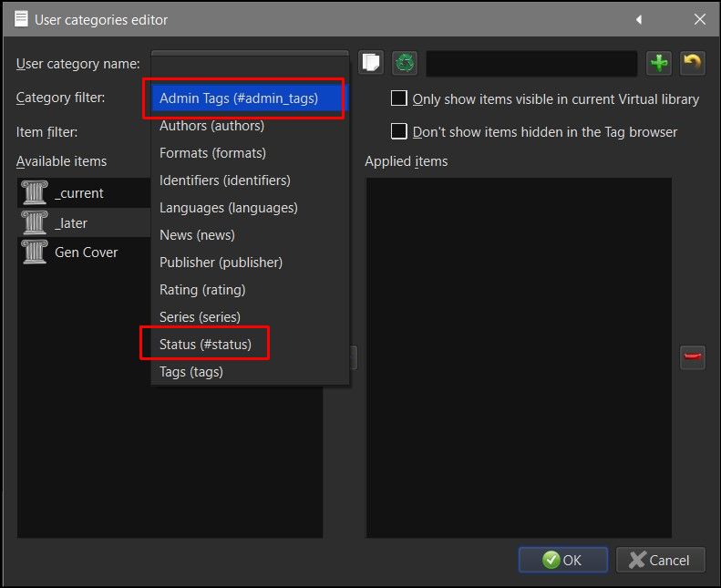721x588 pixels.
Task: Click the yellow undo rename arrow icon
Action: pyautogui.click(x=692, y=63)
